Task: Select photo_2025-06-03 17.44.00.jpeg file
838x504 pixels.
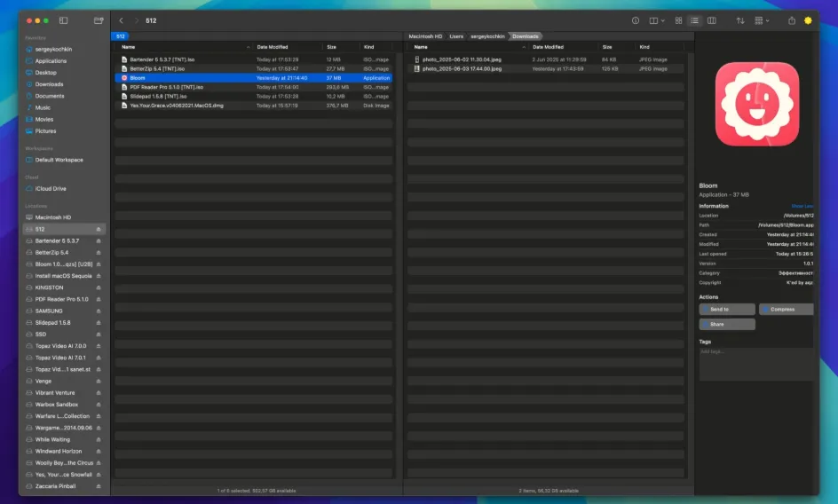Action: tap(546, 68)
